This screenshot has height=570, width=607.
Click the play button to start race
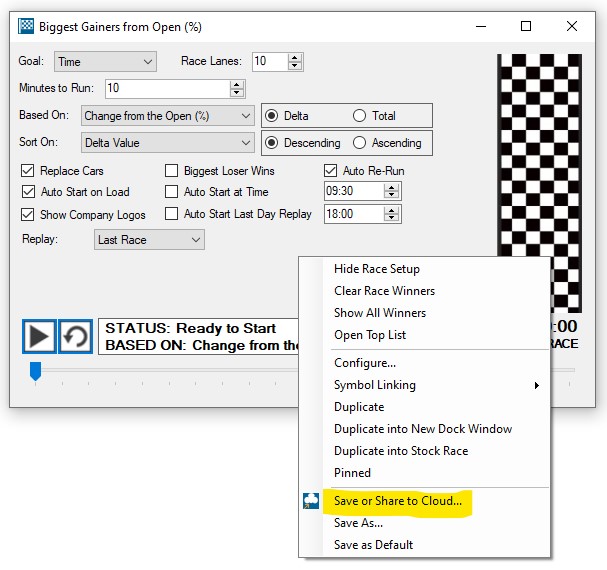coord(39,336)
